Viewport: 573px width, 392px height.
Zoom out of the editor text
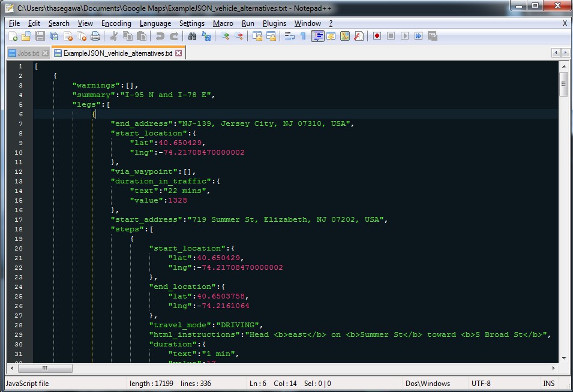[x=239, y=36]
